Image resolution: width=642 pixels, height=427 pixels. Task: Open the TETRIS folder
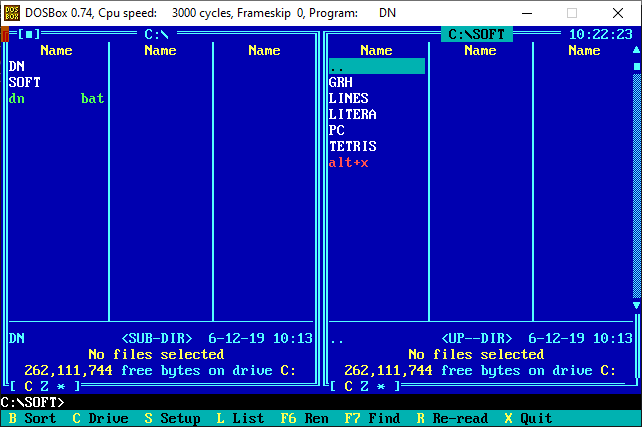352,146
